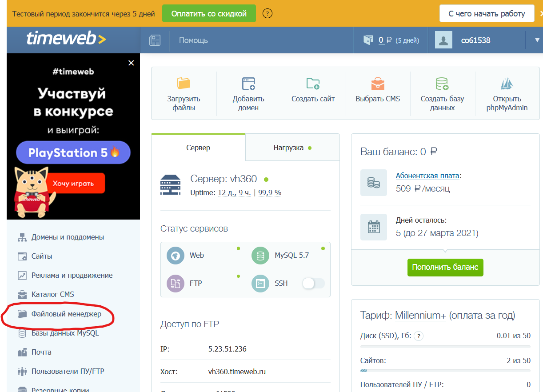Click the 509 ₽/месяц fee value
The image size is (543, 392).
coord(423,188)
